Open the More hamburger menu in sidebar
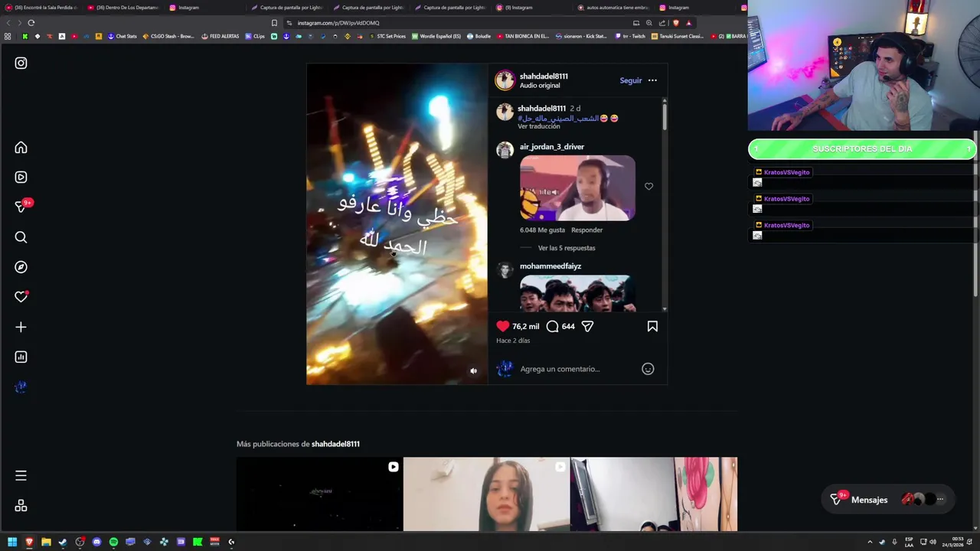This screenshot has width=980, height=551. point(21,475)
